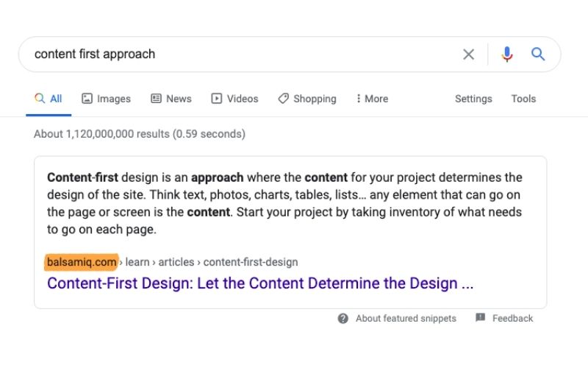Switch to the News tab
Screen dimensions: 588x368
[x=171, y=99]
